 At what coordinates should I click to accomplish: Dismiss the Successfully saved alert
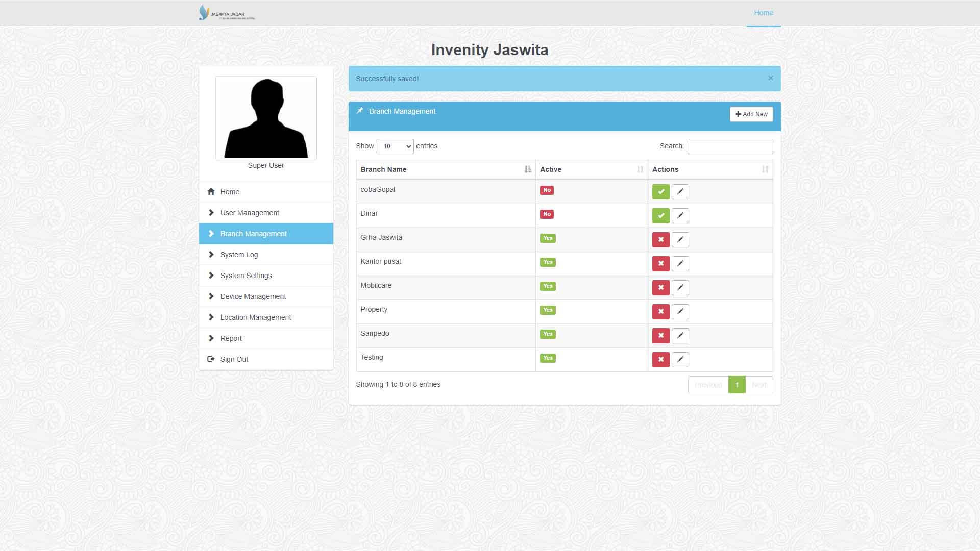tap(770, 78)
